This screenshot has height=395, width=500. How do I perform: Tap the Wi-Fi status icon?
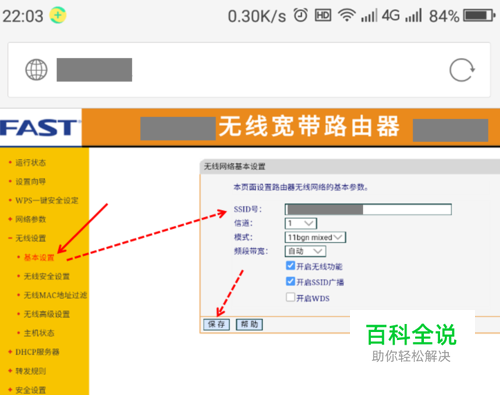[347, 15]
